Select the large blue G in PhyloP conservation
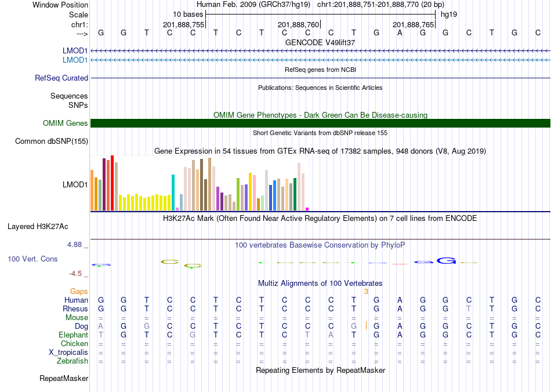Image resolution: width=551 pixels, height=392 pixels. (x=446, y=261)
